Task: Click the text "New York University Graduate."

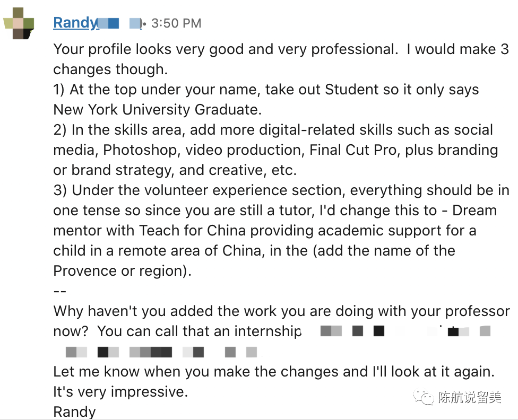Action: pos(158,110)
